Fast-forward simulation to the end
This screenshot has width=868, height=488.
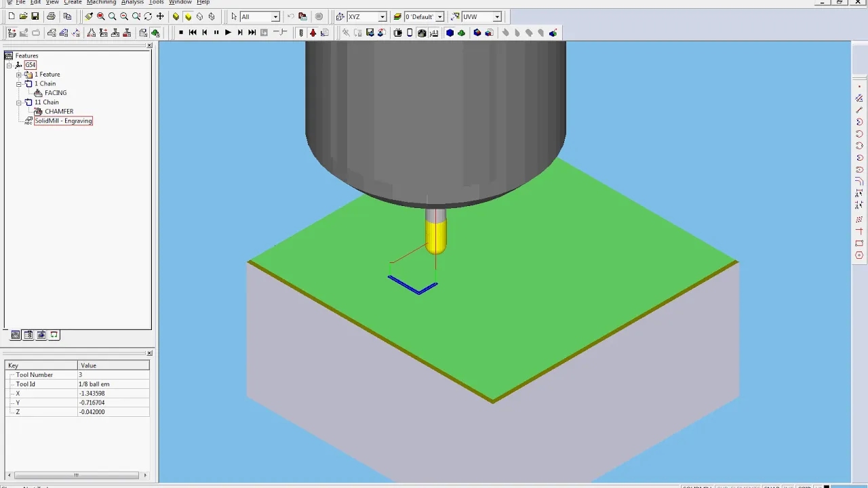point(252,33)
